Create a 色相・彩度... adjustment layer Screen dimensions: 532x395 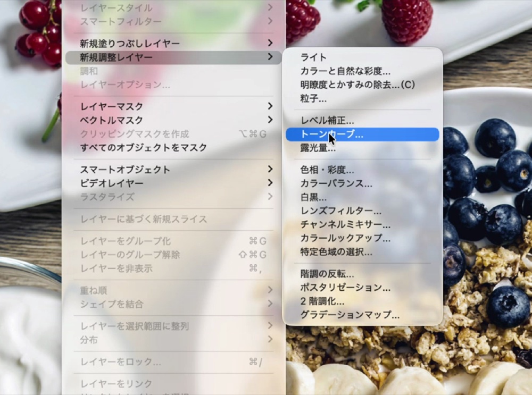point(362,170)
